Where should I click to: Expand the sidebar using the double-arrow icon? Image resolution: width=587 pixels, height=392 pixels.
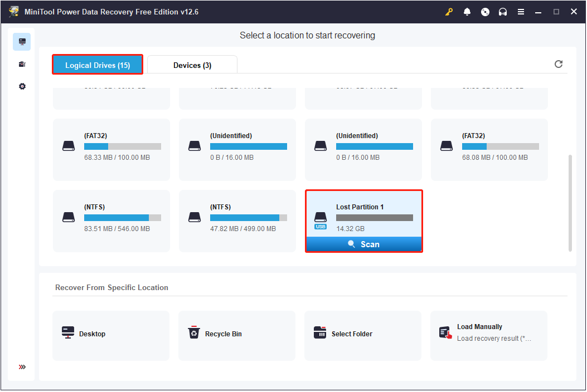(22, 367)
